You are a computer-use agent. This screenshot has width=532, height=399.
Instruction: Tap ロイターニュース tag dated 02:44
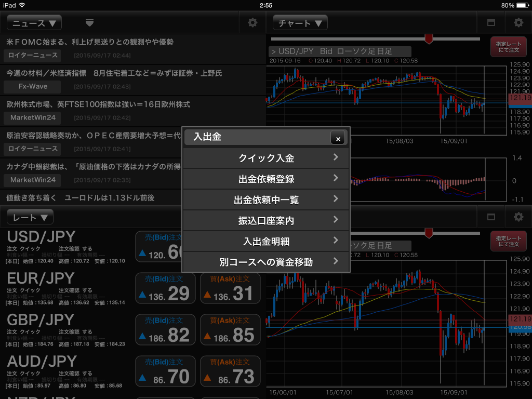[33, 55]
